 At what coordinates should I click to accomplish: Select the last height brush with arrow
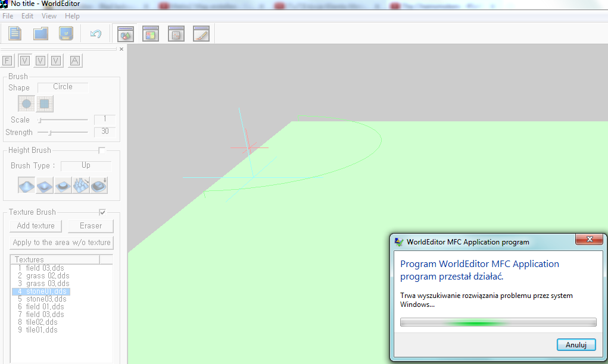pos(99,185)
